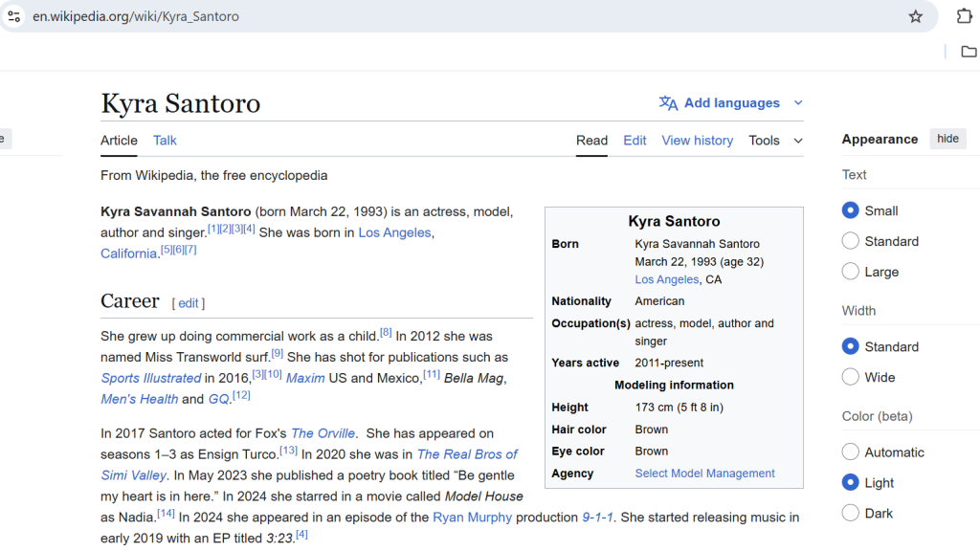Image resolution: width=980 pixels, height=551 pixels.
Task: Enable the Wide width option
Action: click(850, 377)
